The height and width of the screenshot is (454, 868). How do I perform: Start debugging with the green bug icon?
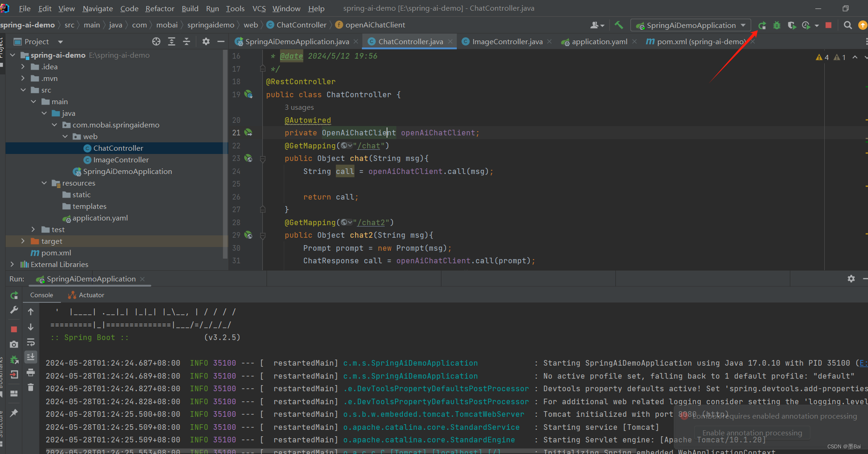[x=777, y=25]
